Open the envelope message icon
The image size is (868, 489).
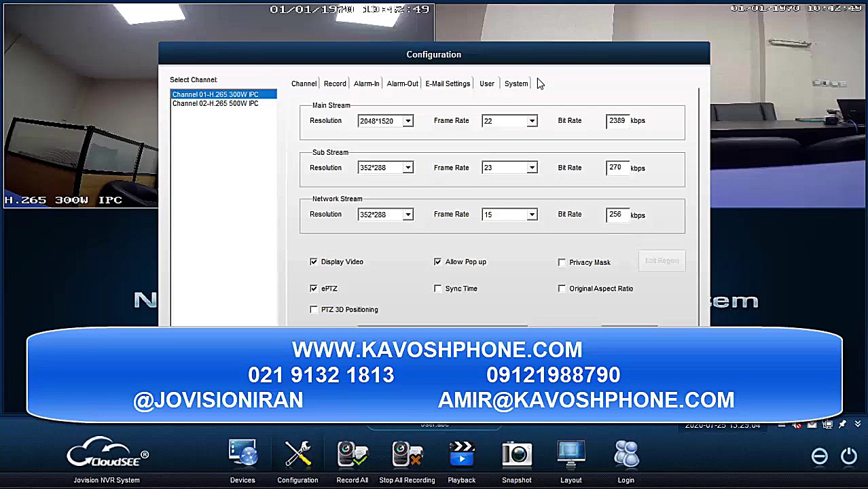[812, 425]
